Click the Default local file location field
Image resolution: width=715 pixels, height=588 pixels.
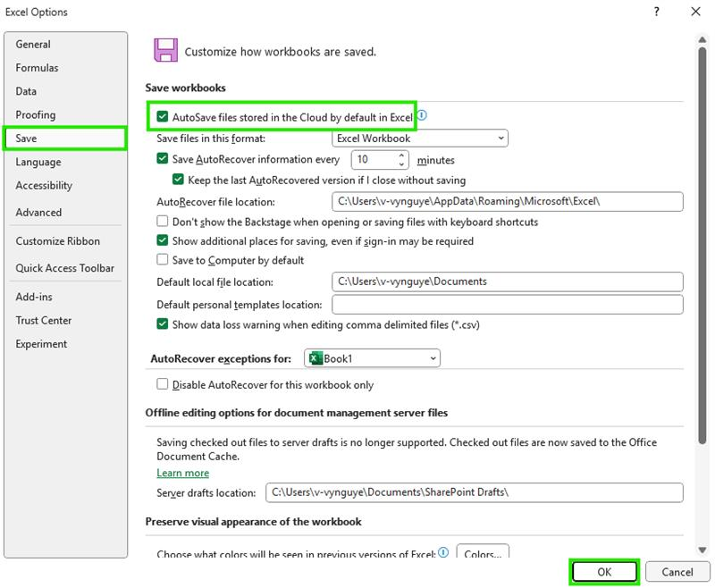(x=507, y=281)
